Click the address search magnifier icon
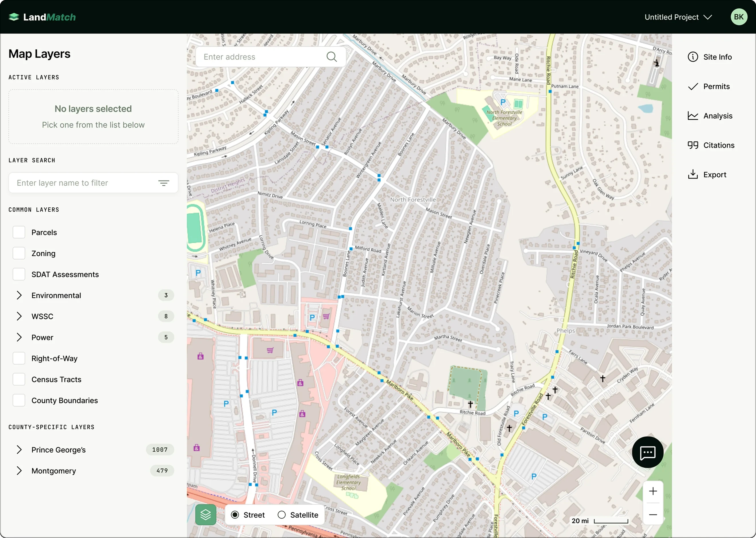Viewport: 756px width, 538px height. pyautogui.click(x=332, y=57)
